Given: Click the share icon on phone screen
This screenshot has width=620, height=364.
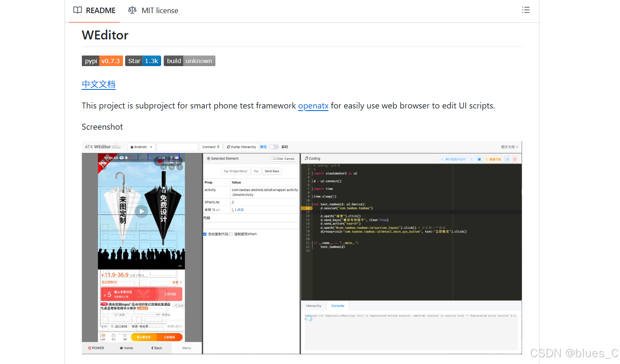Looking at the screenshot, I should point(164,167).
